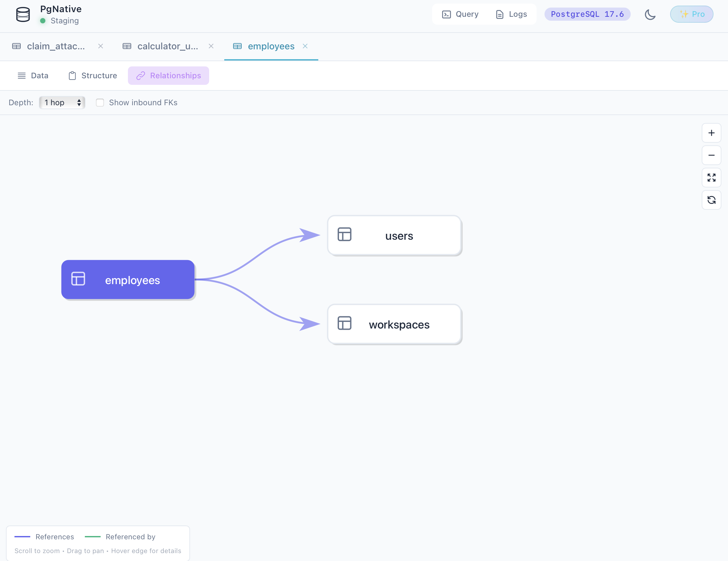The image size is (728, 561).
Task: Select the workspaces table node
Action: coord(394,324)
